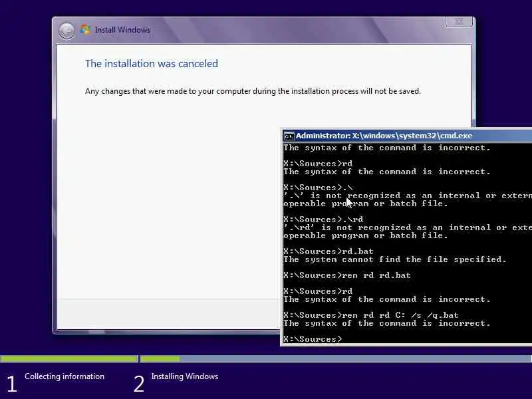Click the Windows flag logo in title bar
Image resolution: width=532 pixels, height=399 pixels.
click(85, 30)
